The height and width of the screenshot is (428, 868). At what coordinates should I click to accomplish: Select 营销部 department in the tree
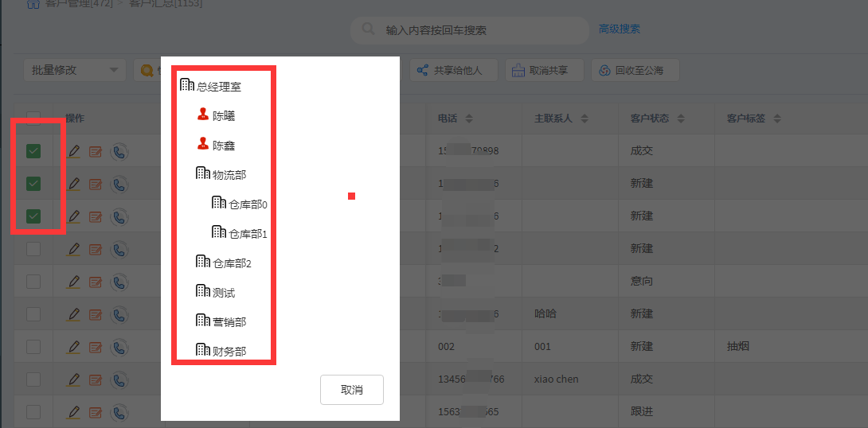pos(221,322)
